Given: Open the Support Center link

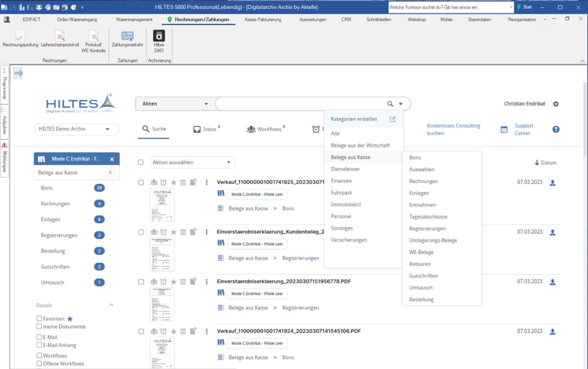Looking at the screenshot, I should click(523, 129).
